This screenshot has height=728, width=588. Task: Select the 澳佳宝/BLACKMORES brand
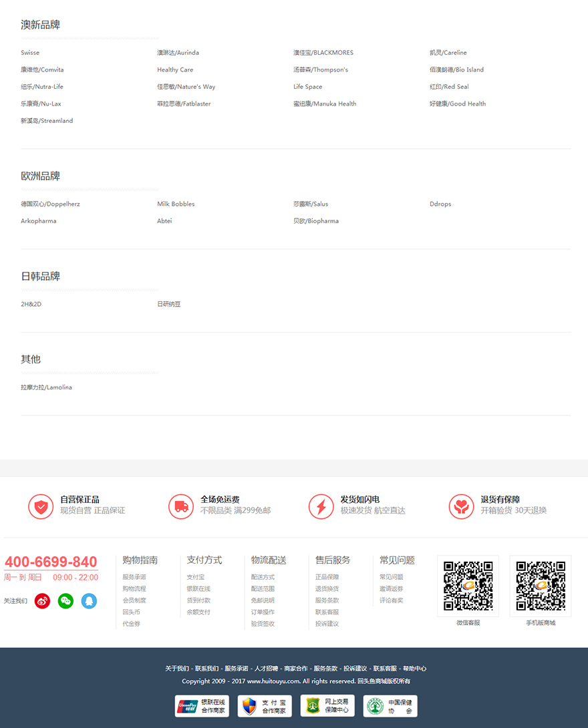[x=323, y=53]
